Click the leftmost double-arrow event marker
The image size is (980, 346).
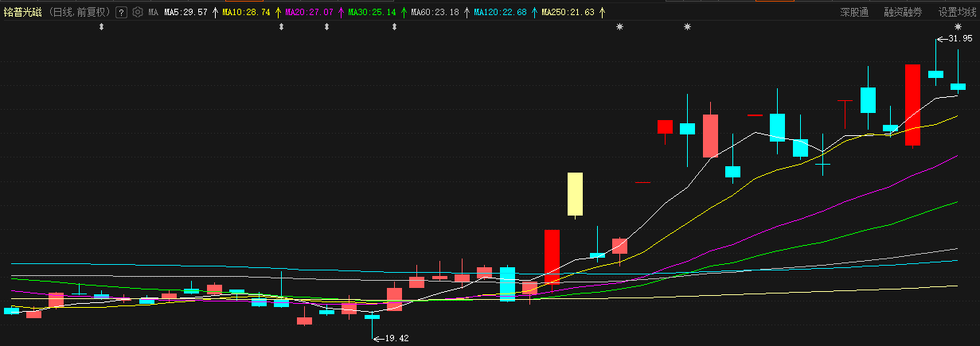click(101, 27)
